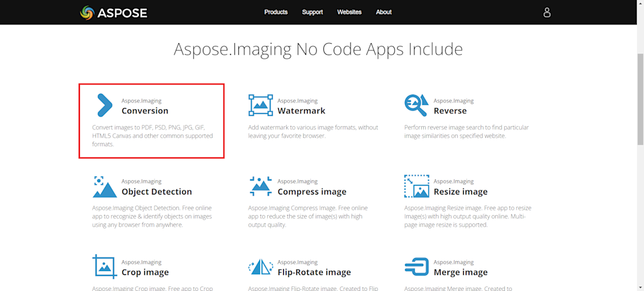Image resolution: width=644 pixels, height=291 pixels.
Task: Open the user account profile icon
Action: click(x=547, y=12)
